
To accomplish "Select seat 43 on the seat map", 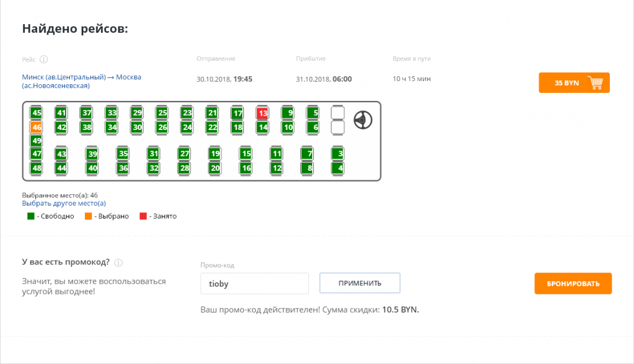I will click(x=61, y=154).
